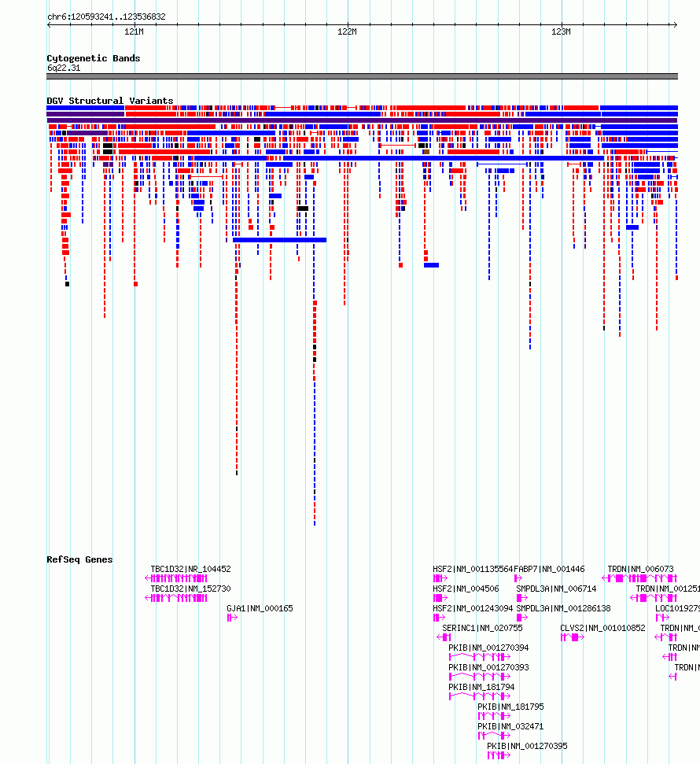The width and height of the screenshot is (700, 764).
Task: Open gene PKIB|NM_181795 label
Action: tap(510, 707)
